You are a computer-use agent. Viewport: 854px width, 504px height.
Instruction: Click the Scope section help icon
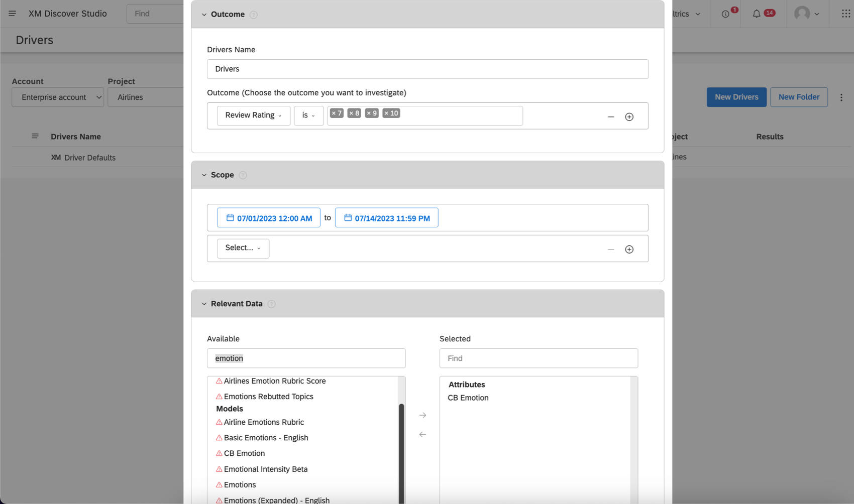(243, 175)
